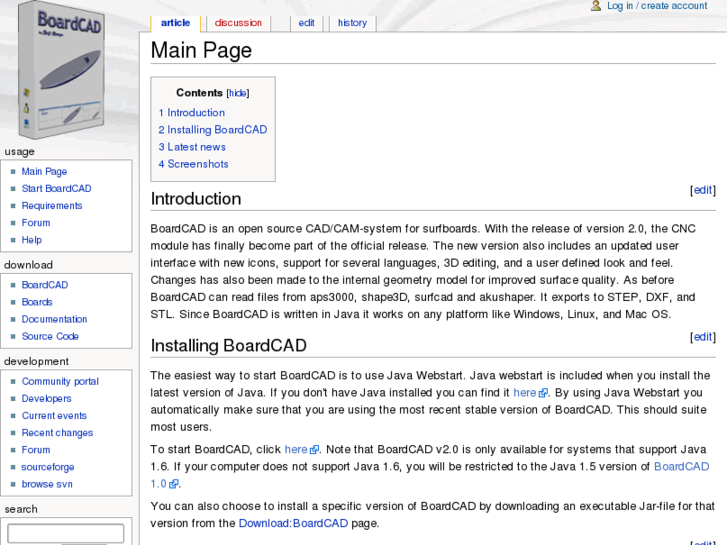Click the sidebar search input field
The image size is (727, 545).
pyautogui.click(x=66, y=533)
